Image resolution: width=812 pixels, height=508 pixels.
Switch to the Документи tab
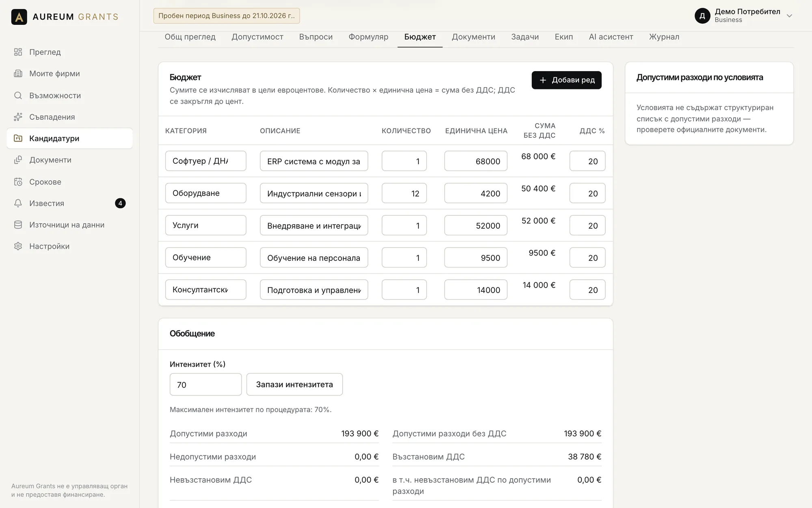coord(473,37)
